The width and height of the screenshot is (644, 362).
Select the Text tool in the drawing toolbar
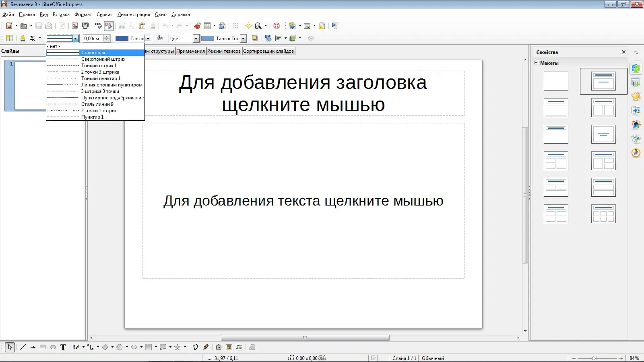[63, 347]
